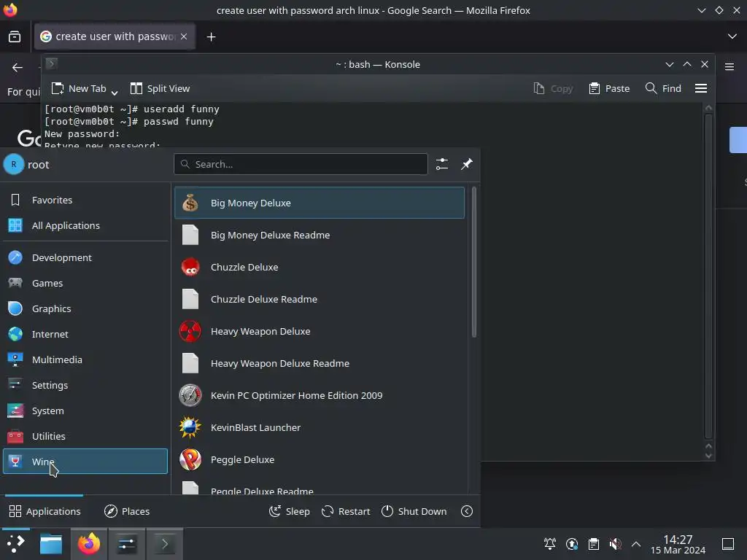Open the clock showing 14:27
747x560 pixels.
[x=678, y=544]
